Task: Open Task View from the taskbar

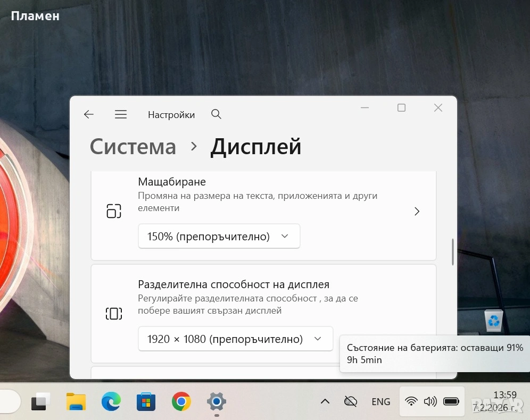Action: (x=41, y=401)
